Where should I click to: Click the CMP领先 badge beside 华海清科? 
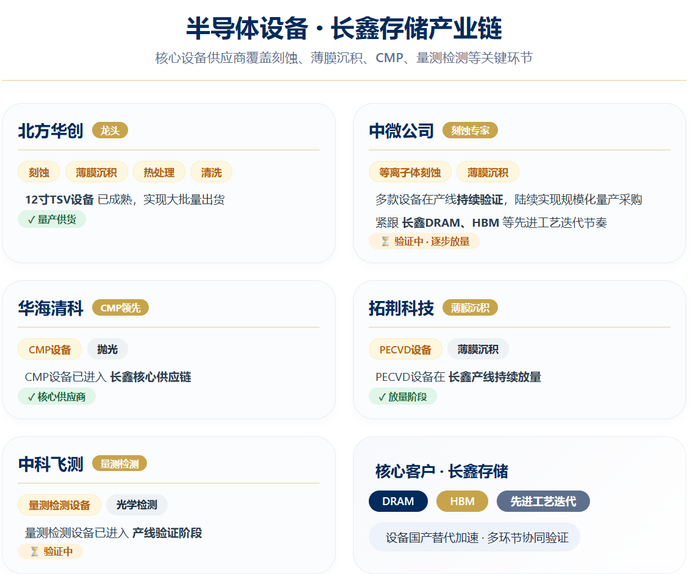point(121,308)
